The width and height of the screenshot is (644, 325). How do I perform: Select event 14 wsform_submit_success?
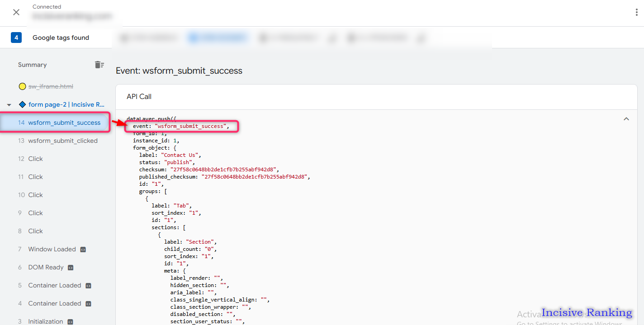(x=55, y=122)
